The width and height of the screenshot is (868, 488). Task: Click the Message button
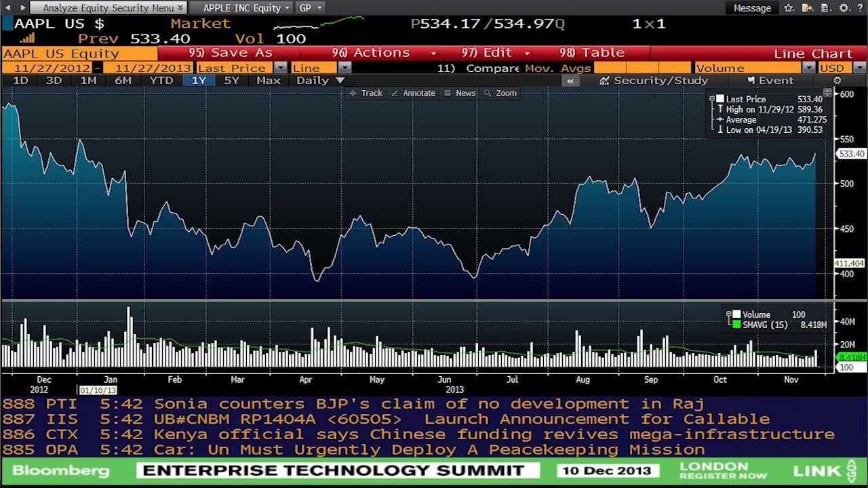753,8
